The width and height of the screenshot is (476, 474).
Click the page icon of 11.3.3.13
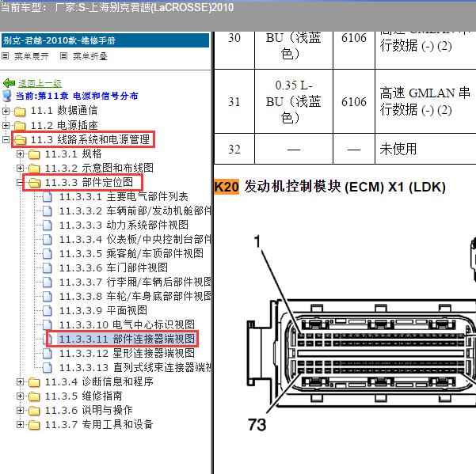(48, 367)
